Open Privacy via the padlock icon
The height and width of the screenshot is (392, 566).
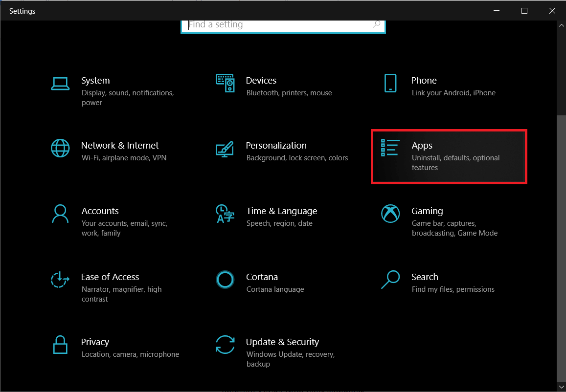tap(60, 345)
